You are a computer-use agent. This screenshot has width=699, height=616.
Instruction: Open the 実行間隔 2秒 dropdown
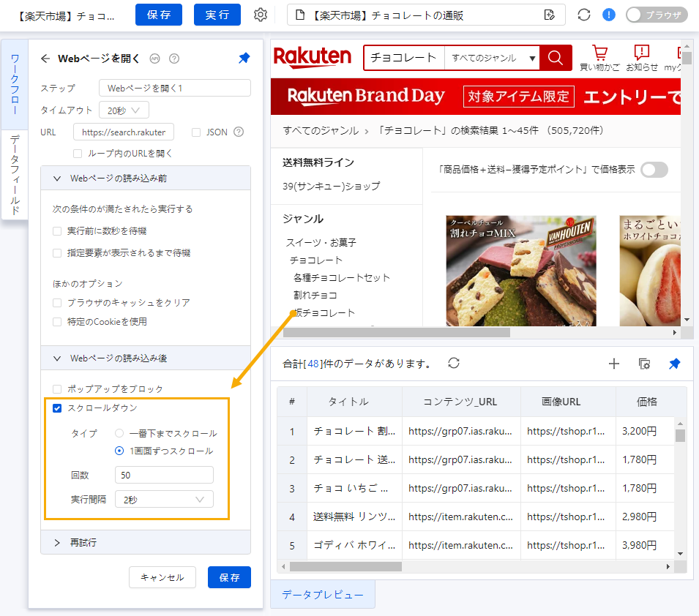[x=164, y=499]
